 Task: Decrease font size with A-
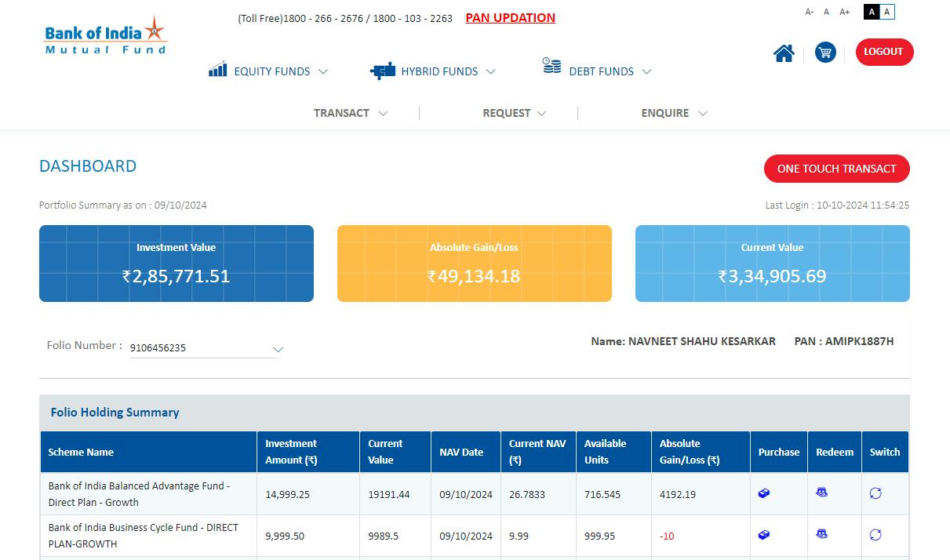click(810, 12)
